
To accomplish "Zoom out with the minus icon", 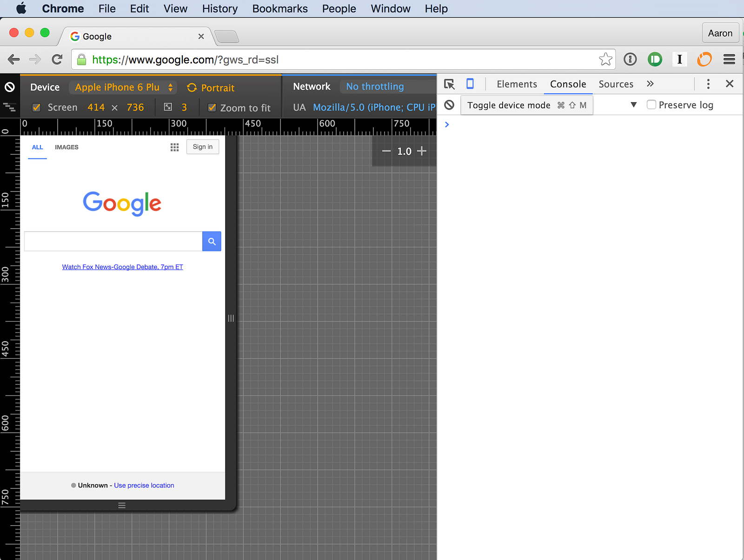I will [x=386, y=151].
